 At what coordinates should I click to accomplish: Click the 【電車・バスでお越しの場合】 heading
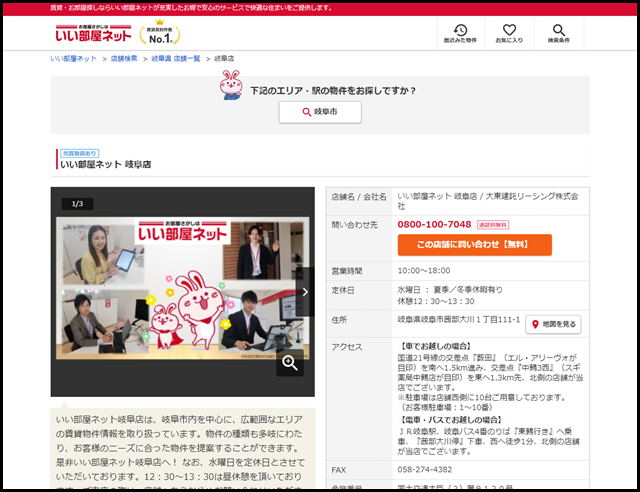(x=451, y=420)
